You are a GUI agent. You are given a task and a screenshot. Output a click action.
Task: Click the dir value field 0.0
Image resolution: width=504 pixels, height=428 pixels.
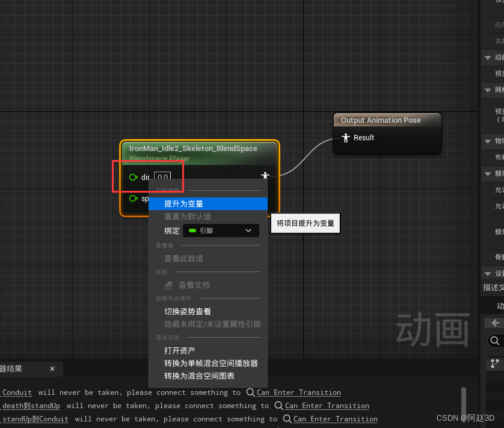[162, 176]
